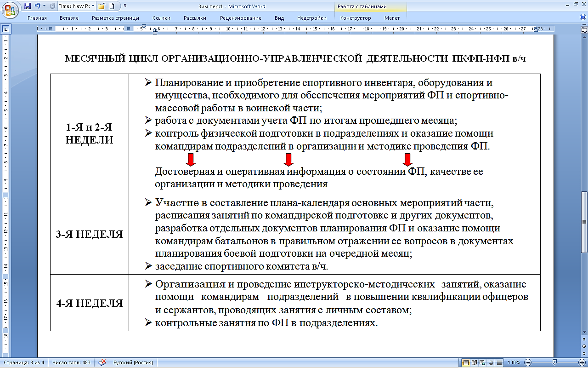The width and height of the screenshot is (588, 368).
Task: Click the vertical scrollbar up arrow
Action: tap(584, 36)
